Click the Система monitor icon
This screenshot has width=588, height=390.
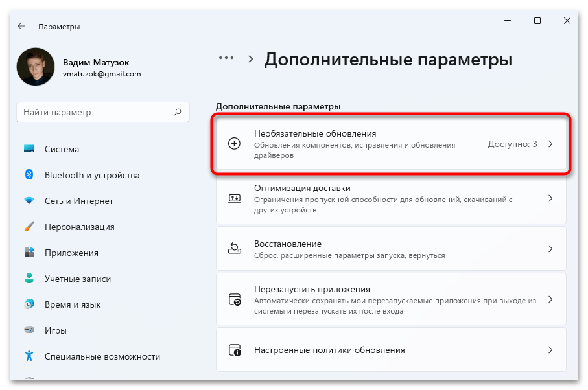click(29, 149)
